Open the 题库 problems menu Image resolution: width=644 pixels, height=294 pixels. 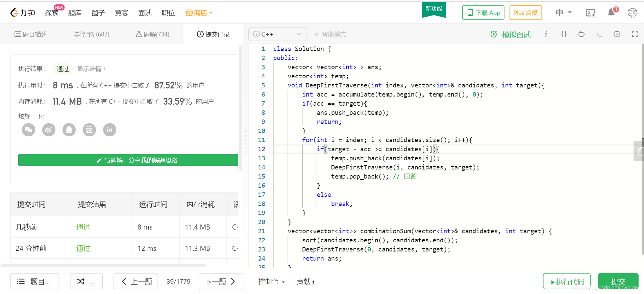75,13
